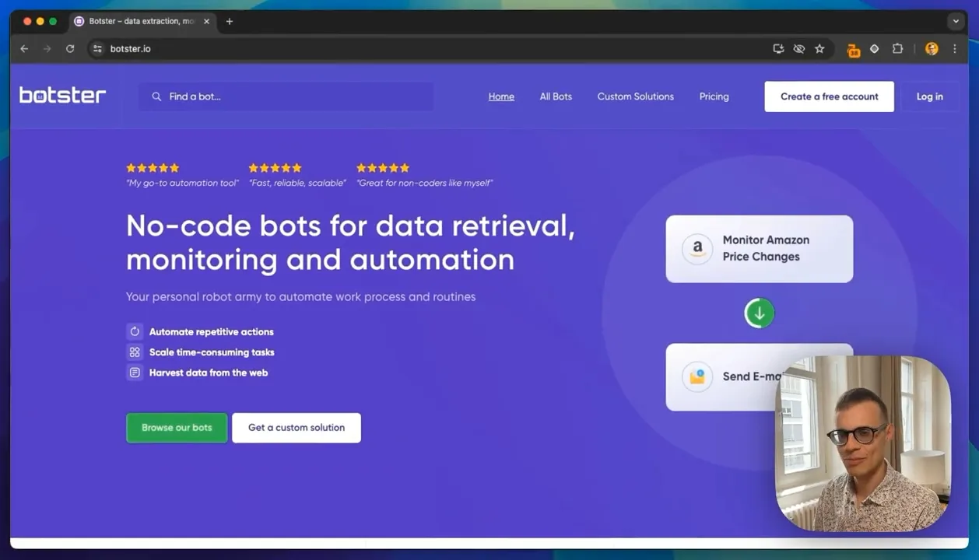The height and width of the screenshot is (560, 979).
Task: Click 'Monitor Amazon Price Changes' card text
Action: coord(766,248)
